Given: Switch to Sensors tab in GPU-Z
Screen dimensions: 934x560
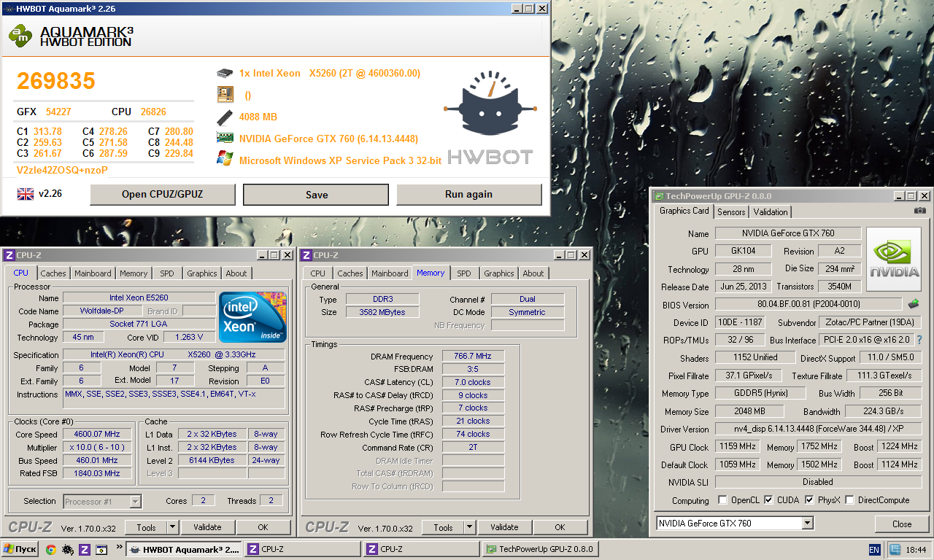Looking at the screenshot, I should (x=731, y=212).
